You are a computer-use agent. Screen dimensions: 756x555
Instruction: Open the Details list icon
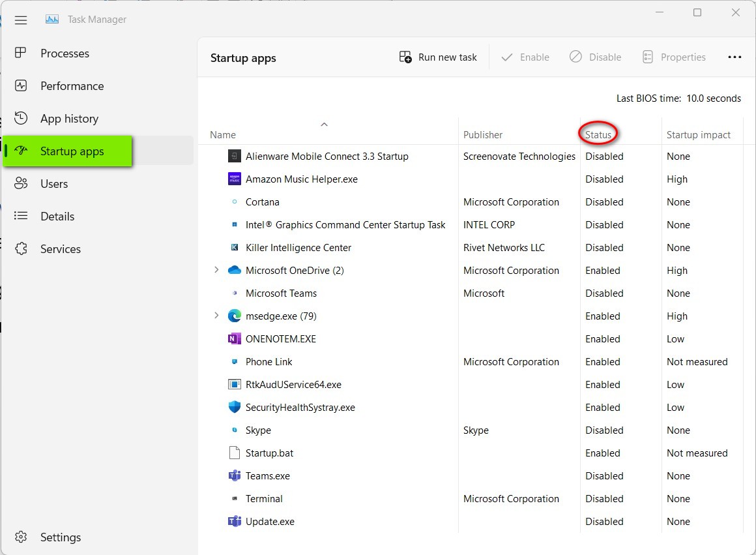point(20,216)
